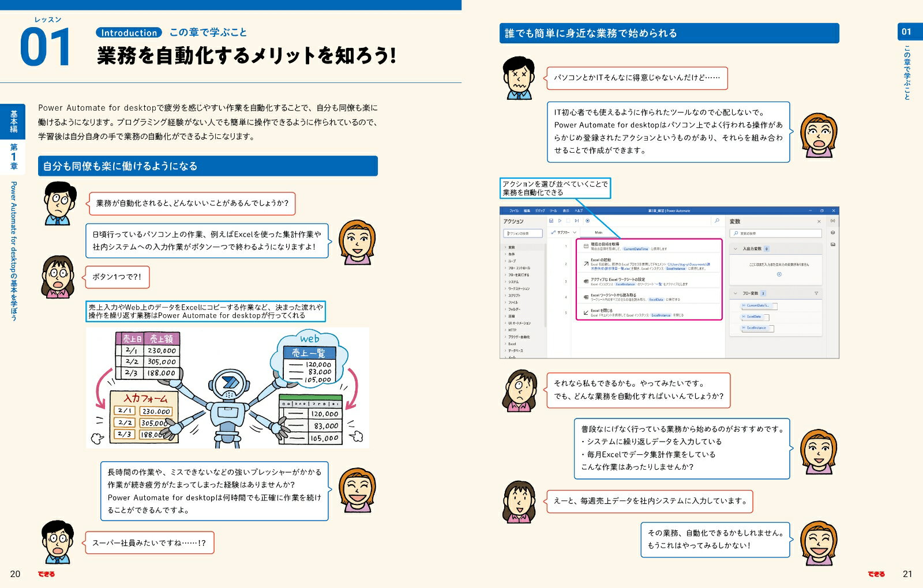Image resolution: width=923 pixels, height=588 pixels.
Task: Expand the Excel action group
Action: point(512,344)
